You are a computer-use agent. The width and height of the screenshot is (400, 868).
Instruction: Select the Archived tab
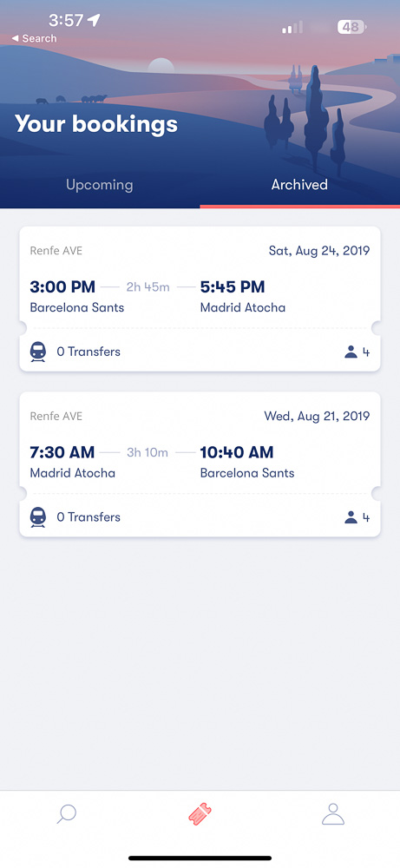[x=299, y=184]
